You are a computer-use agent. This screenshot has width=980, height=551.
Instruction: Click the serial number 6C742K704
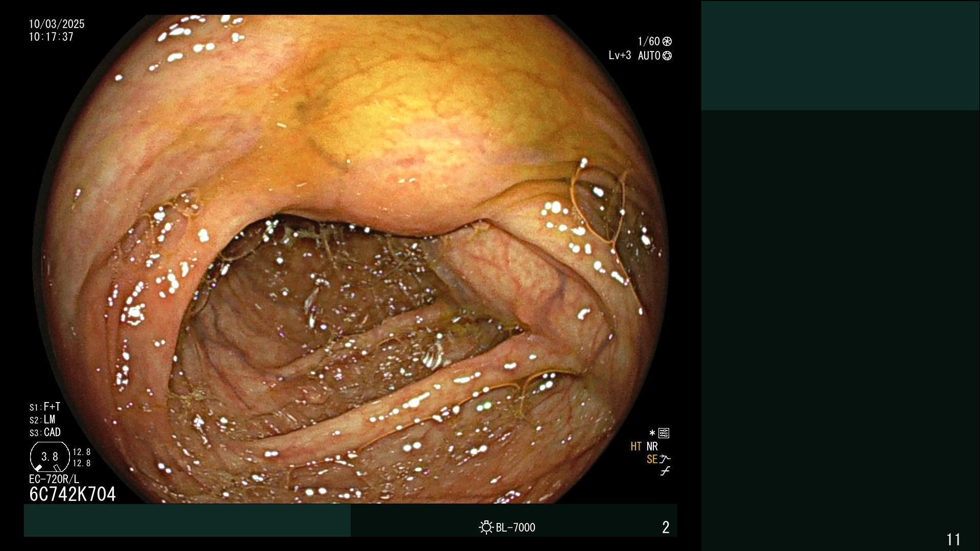click(72, 494)
